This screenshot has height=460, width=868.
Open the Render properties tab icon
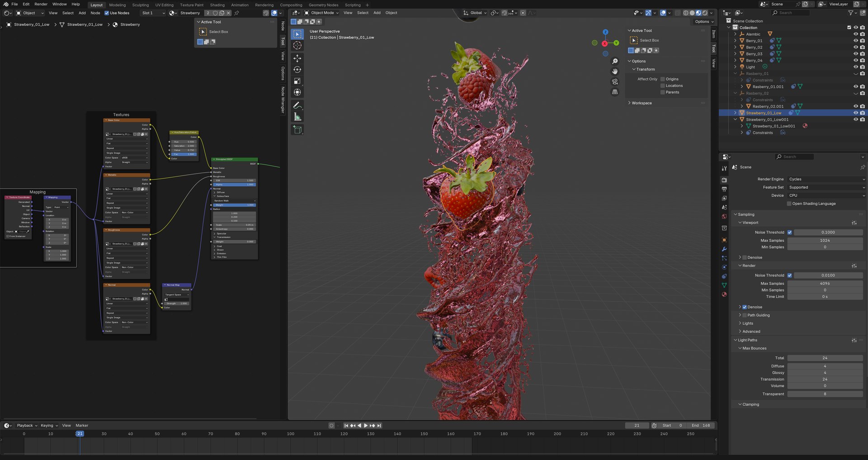724,180
